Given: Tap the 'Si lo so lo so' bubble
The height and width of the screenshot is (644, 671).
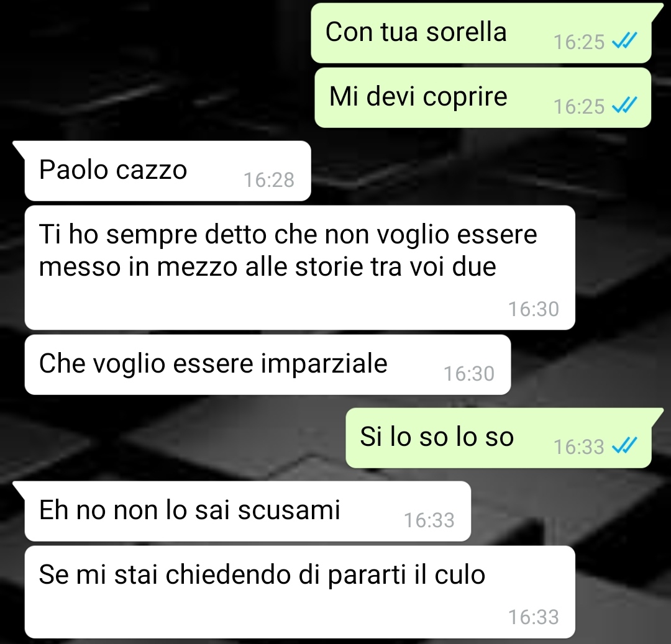Looking at the screenshot, I should click(x=498, y=438).
